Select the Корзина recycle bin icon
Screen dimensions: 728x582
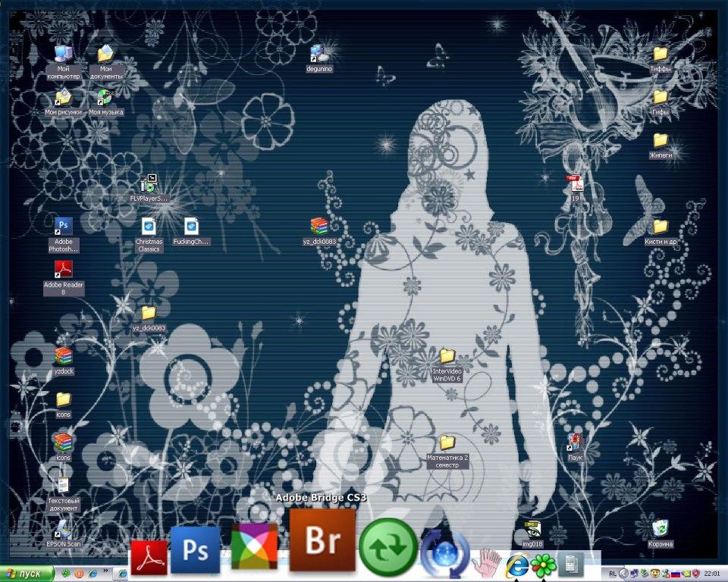pos(661,527)
